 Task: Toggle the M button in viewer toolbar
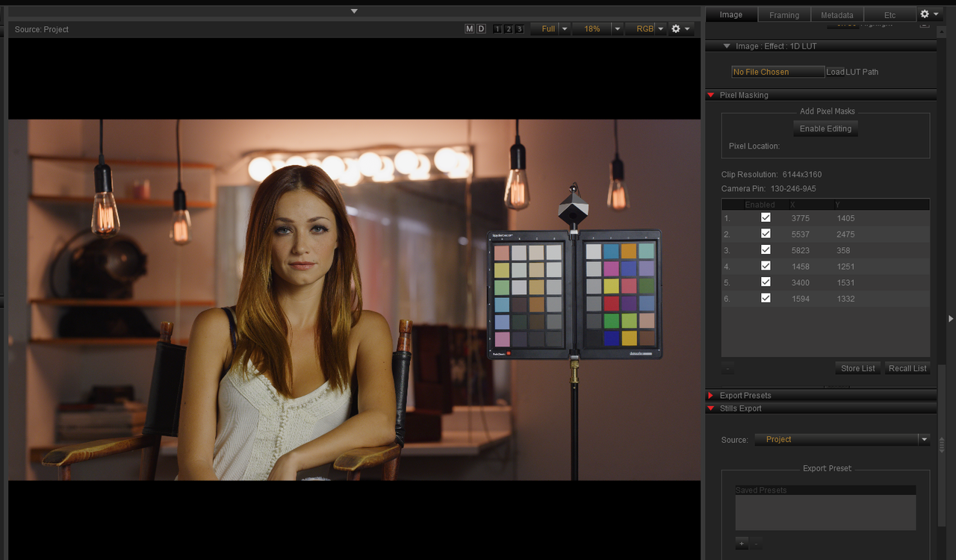pos(469,28)
